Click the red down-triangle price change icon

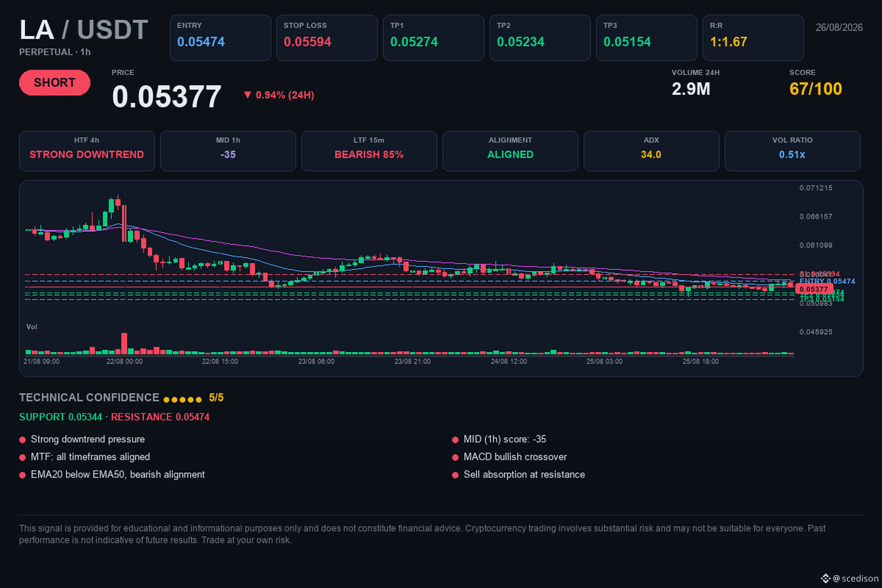pyautogui.click(x=247, y=95)
